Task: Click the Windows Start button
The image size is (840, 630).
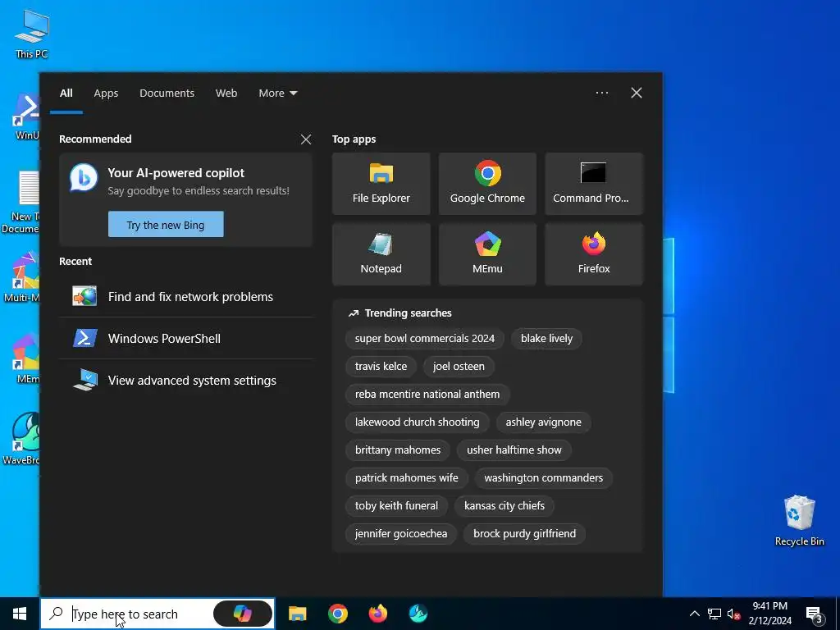Action: (20, 614)
